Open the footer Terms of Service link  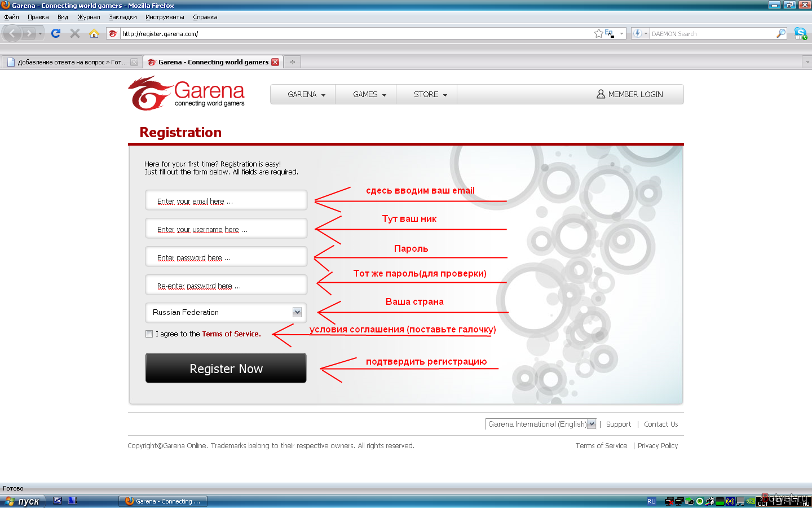tap(601, 445)
